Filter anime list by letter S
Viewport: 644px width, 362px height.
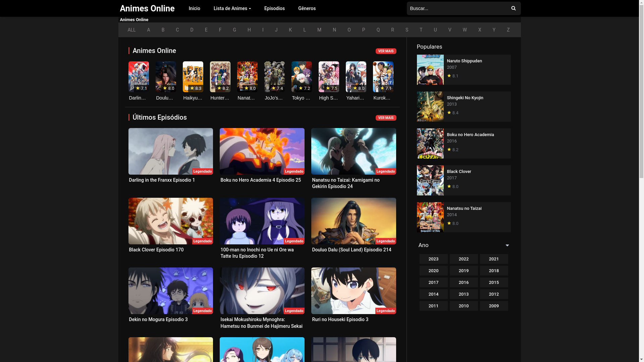[x=407, y=30]
